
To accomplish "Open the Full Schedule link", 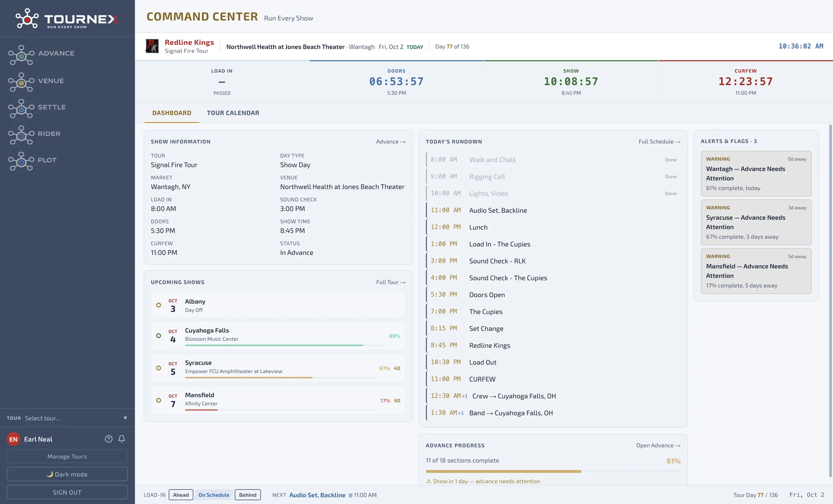I will pos(659,142).
